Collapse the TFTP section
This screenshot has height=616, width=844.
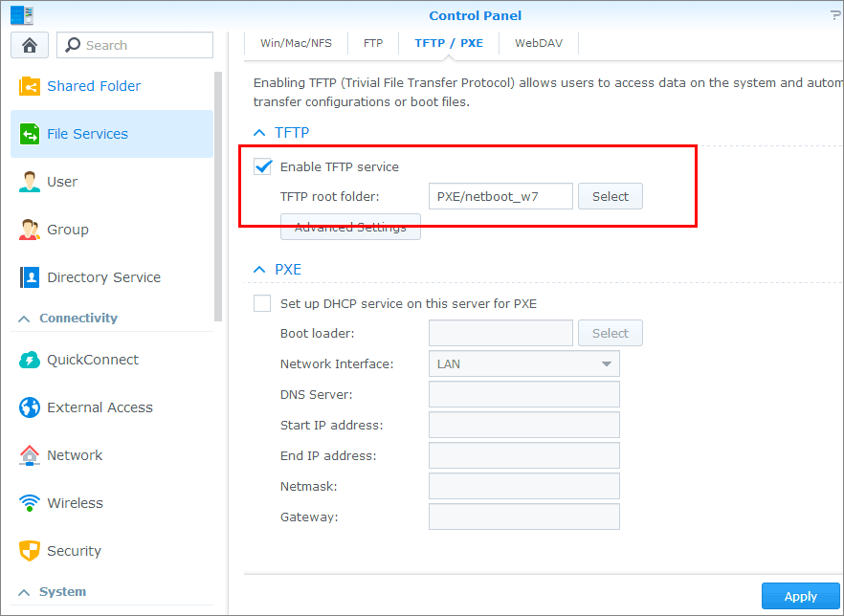pyautogui.click(x=258, y=132)
